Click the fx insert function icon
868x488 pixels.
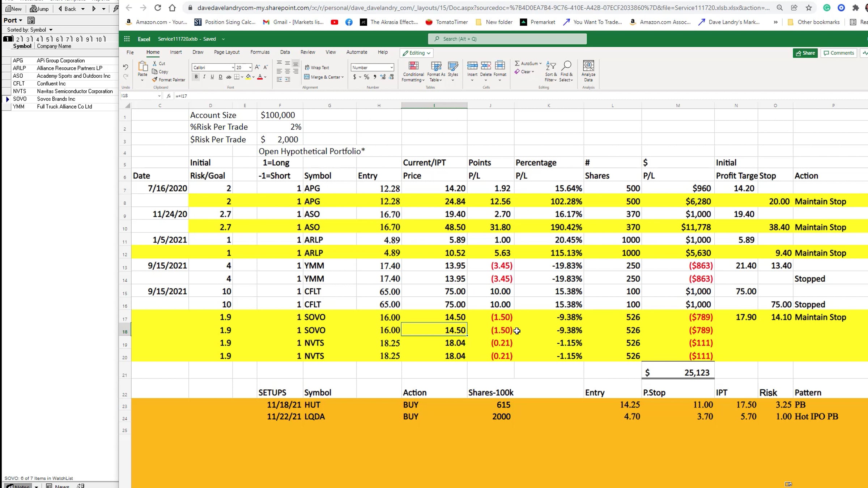[x=169, y=96]
